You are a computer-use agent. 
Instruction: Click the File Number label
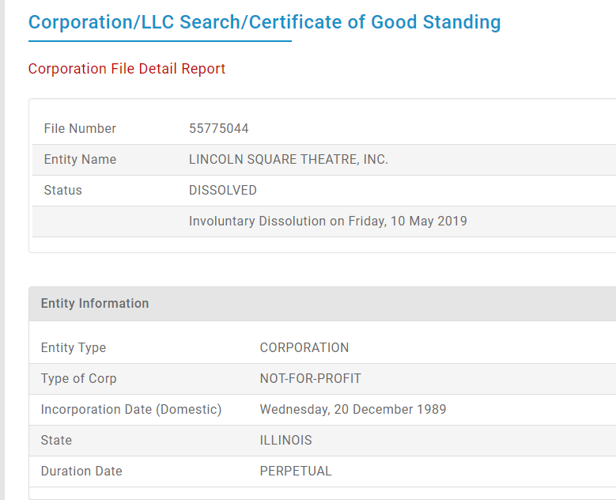[80, 128]
